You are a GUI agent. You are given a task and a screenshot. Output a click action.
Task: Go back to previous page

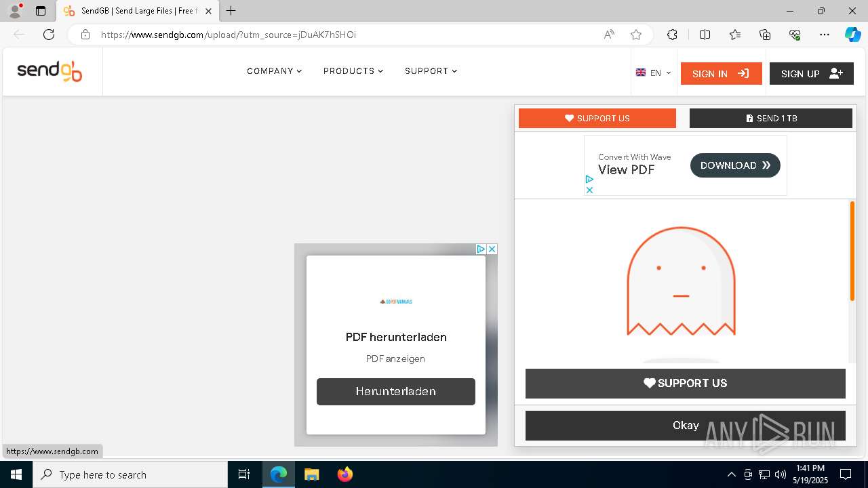click(19, 35)
